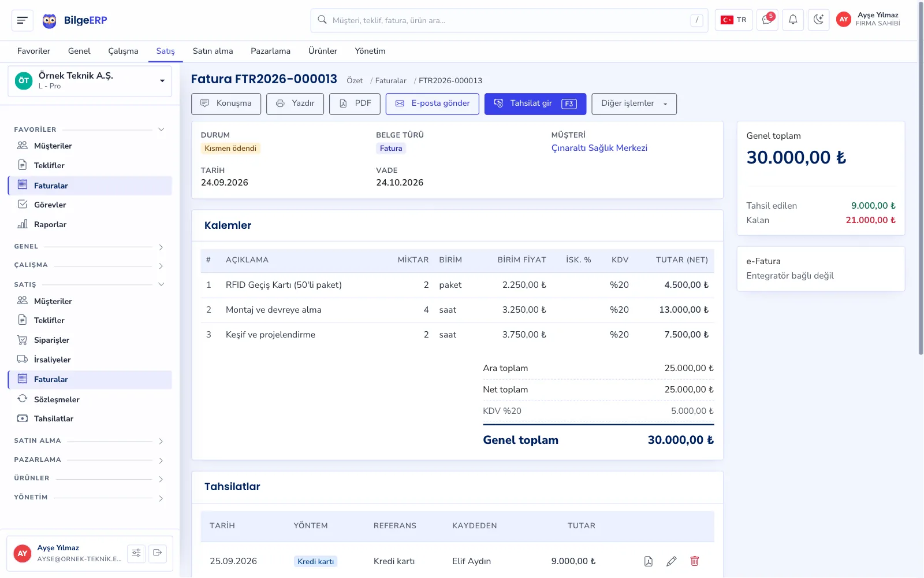Viewport: 924px width, 578px height.
Task: Edit the 9.000,00 ₺ payment with pencil
Action: point(672,561)
